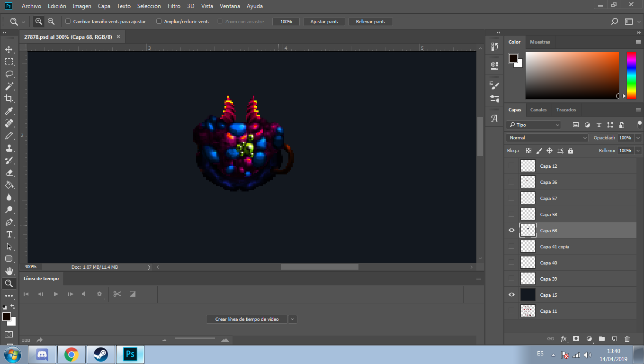Open layer styles fx icon

click(x=563, y=339)
